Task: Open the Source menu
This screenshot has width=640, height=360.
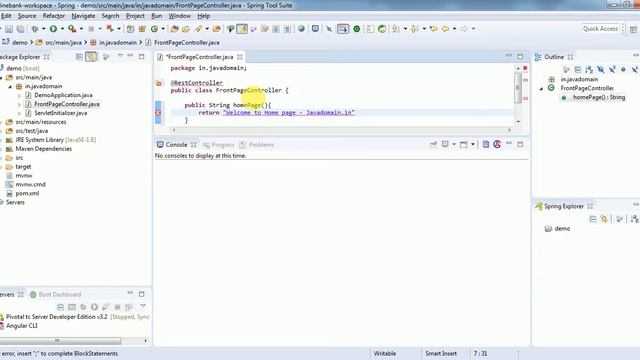Action: pyautogui.click(x=27, y=16)
